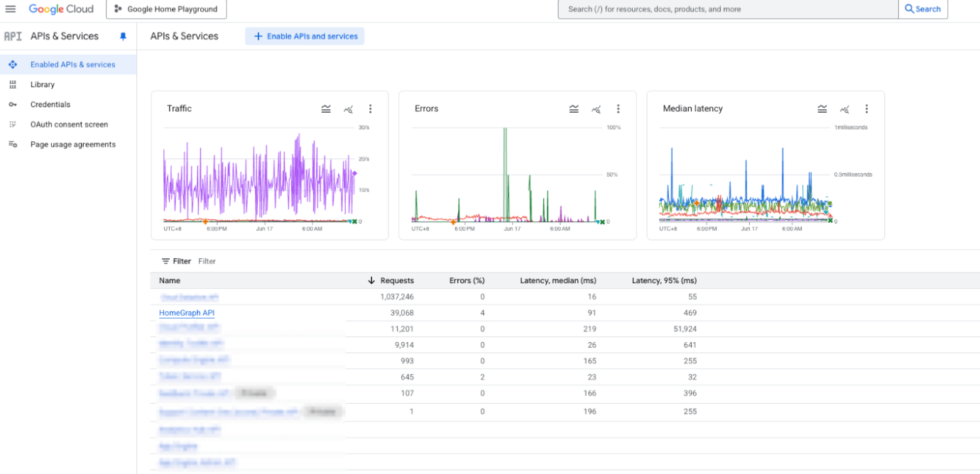This screenshot has width=980, height=474.
Task: Open more options menu on Errors chart
Action: 618,109
